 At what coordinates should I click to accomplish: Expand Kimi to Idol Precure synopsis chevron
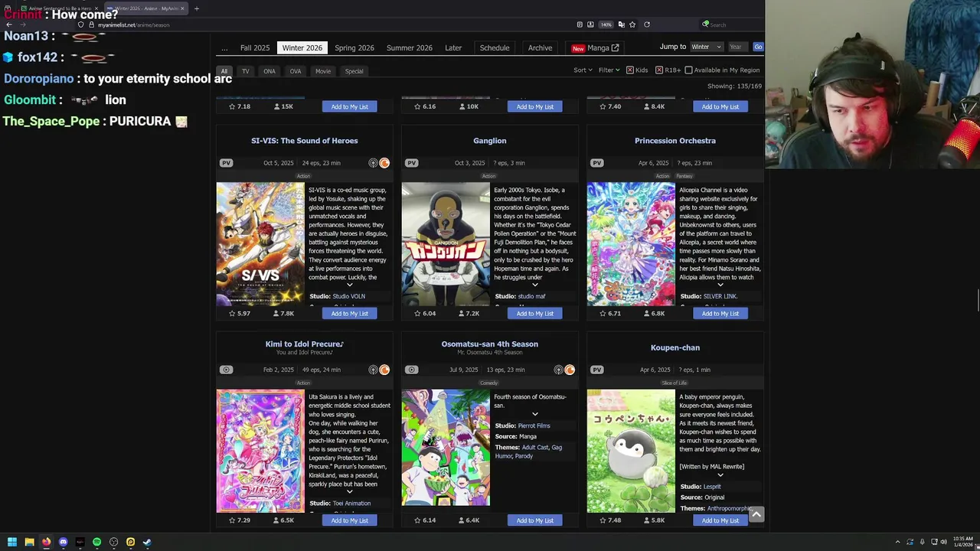[x=350, y=491]
